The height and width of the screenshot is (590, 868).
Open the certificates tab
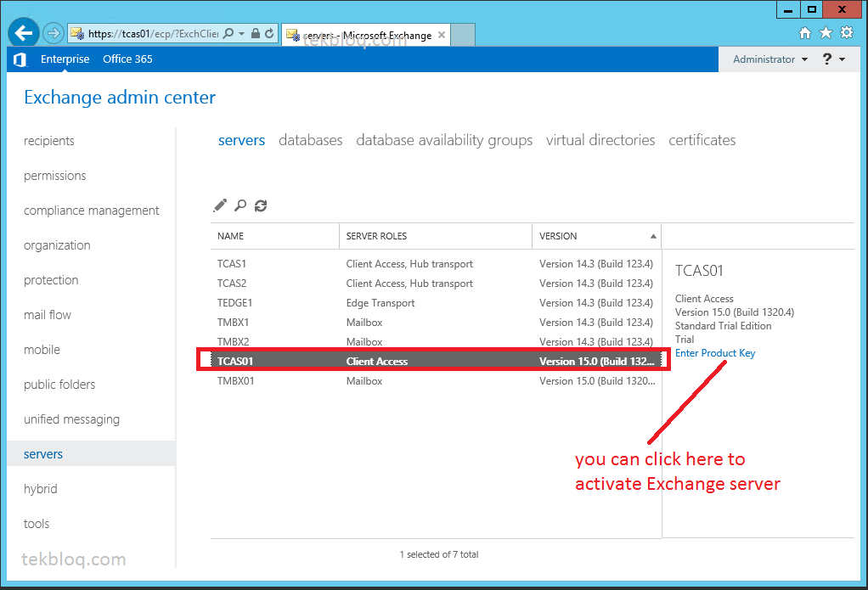click(702, 141)
